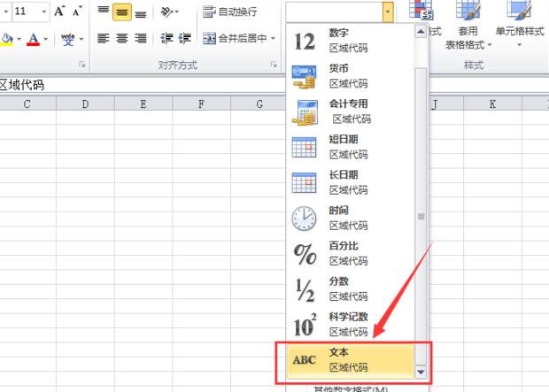This screenshot has height=392, width=549.
Task: Choose the 长日期 long date format
Action: pos(350,182)
